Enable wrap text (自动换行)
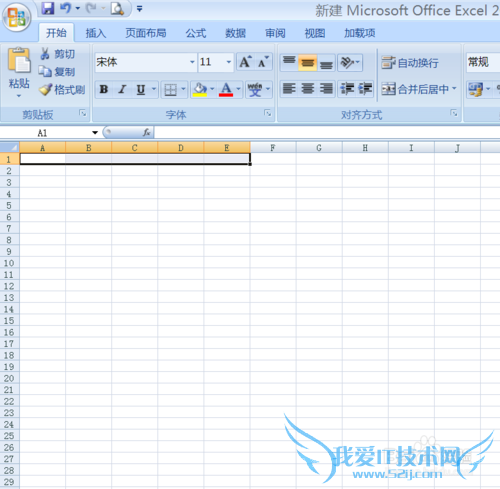This screenshot has height=489, width=500. pos(410,63)
